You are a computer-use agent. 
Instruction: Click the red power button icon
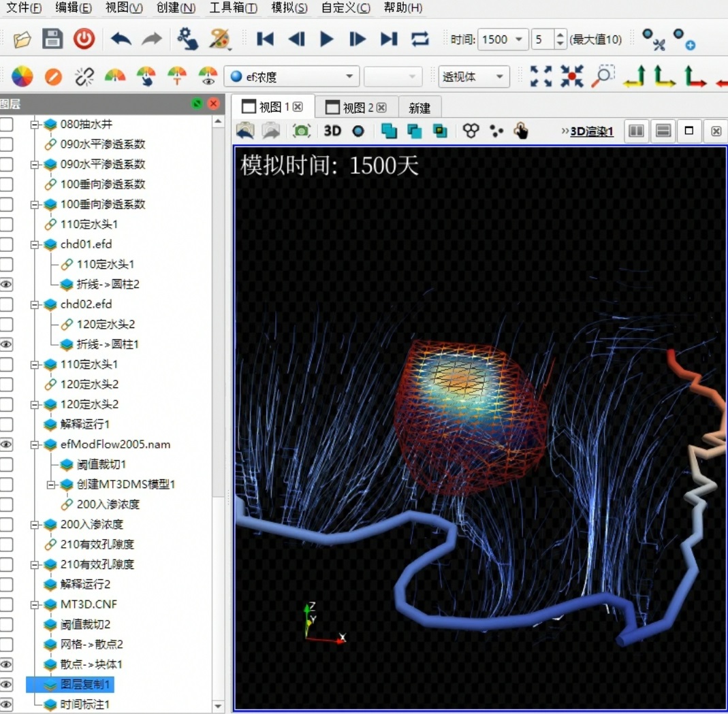pyautogui.click(x=84, y=39)
